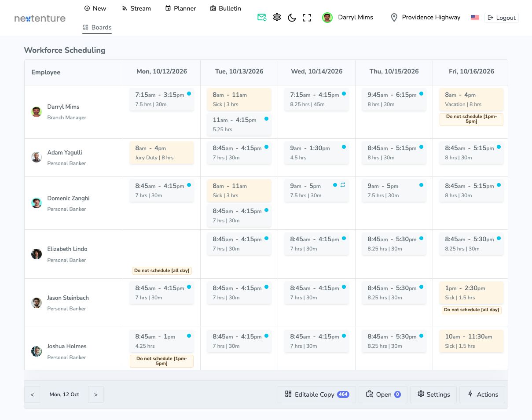The height and width of the screenshot is (420, 532).
Task: Click status dot on Darryl's Thursday shift
Action: click(421, 93)
